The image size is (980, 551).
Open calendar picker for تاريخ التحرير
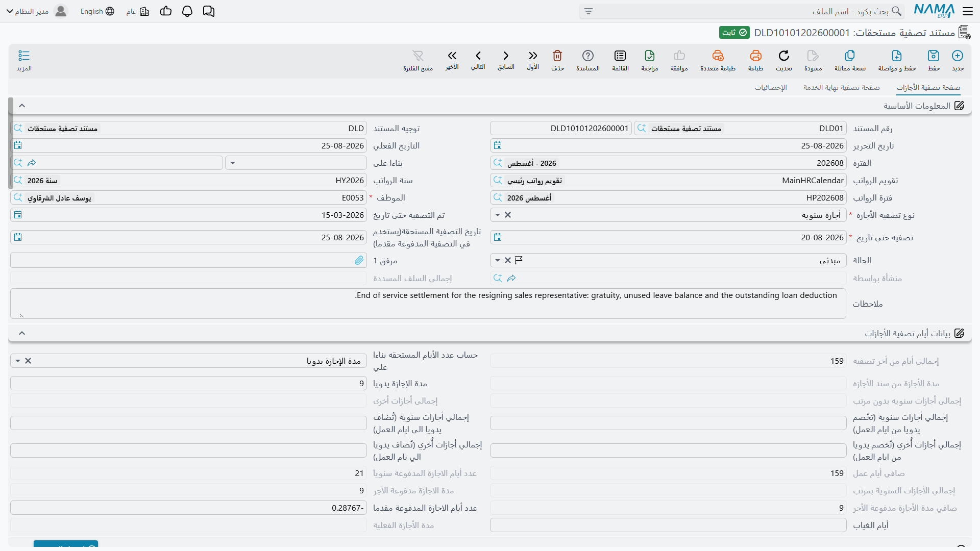498,146
